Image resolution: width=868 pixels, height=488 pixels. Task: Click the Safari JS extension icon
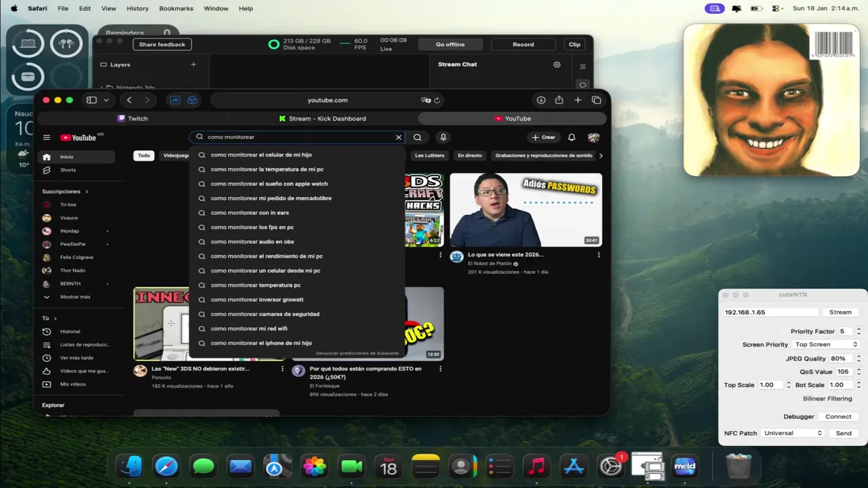pos(174,100)
